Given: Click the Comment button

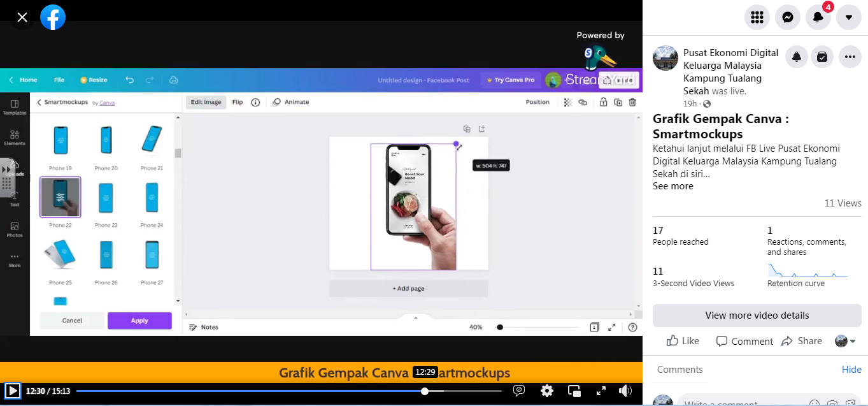Looking at the screenshot, I should (744, 341).
